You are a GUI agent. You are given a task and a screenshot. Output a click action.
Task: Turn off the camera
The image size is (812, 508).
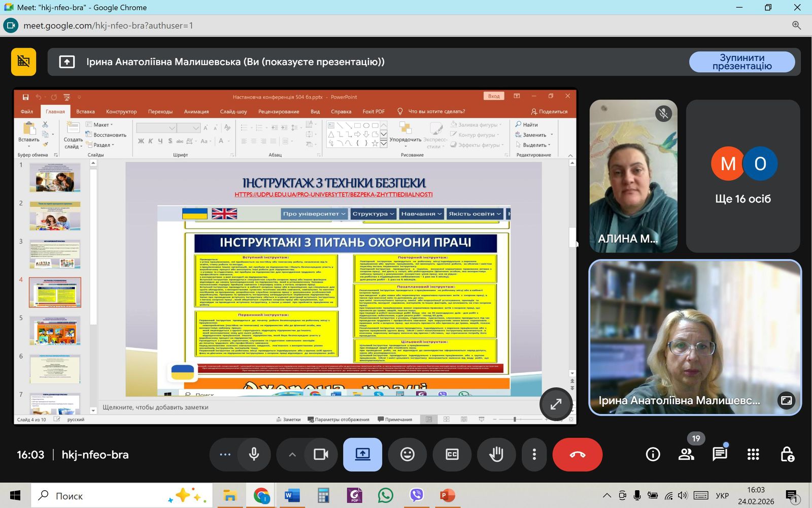(321, 455)
